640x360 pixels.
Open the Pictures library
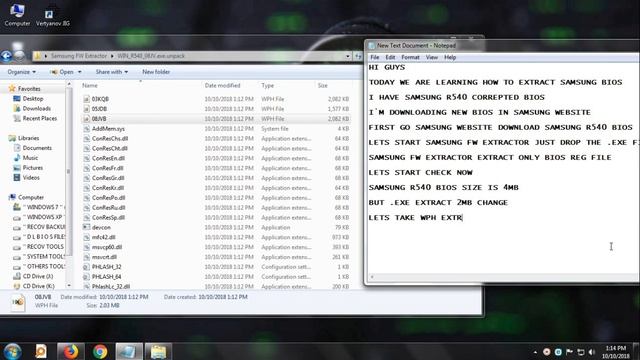click(x=33, y=168)
